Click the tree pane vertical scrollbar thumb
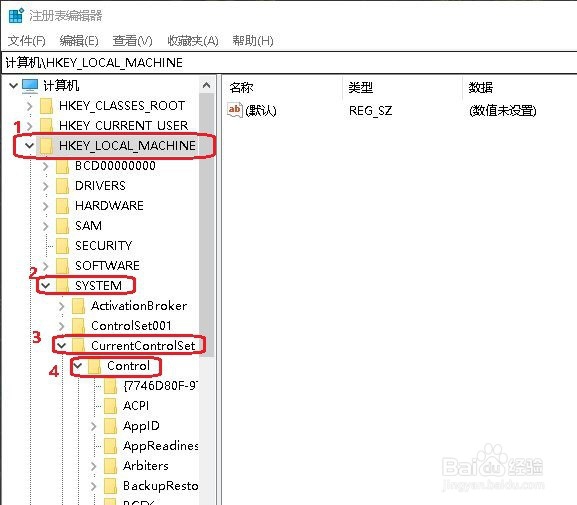This screenshot has height=505, width=577. [x=207, y=225]
